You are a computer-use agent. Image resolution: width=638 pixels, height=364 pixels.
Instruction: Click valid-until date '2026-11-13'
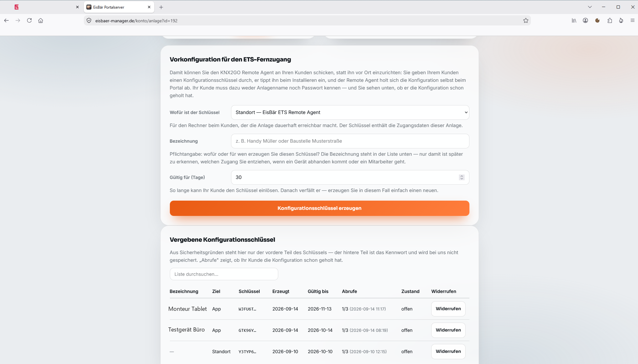point(320,309)
